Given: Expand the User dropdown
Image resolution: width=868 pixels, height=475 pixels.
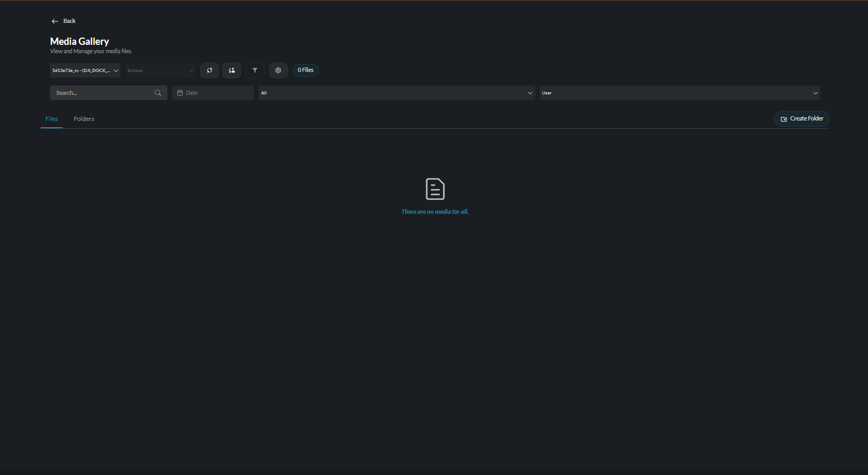Looking at the screenshot, I should click(680, 93).
